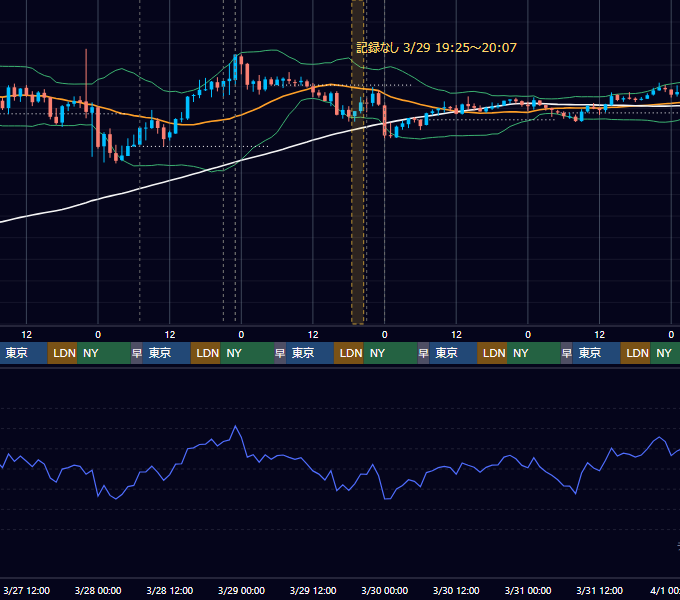Click the 記録なし 3/29 19:25~20:07 annotation label
The image size is (680, 600).
tap(436, 48)
